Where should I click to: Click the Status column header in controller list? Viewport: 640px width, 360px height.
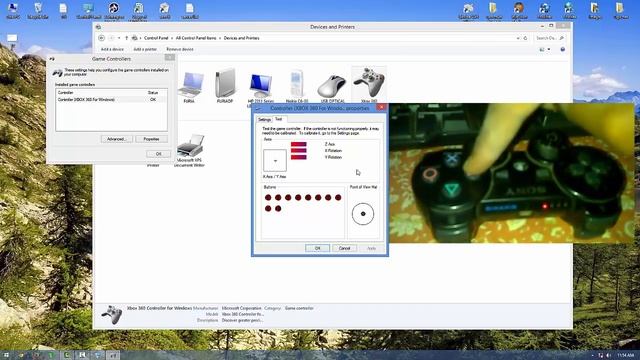tap(153, 93)
